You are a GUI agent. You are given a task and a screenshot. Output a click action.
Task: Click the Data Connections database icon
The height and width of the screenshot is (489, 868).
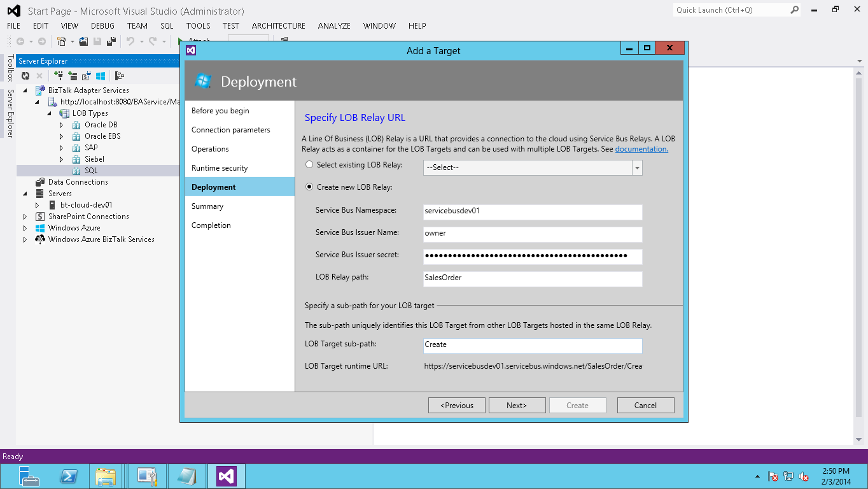pyautogui.click(x=40, y=182)
